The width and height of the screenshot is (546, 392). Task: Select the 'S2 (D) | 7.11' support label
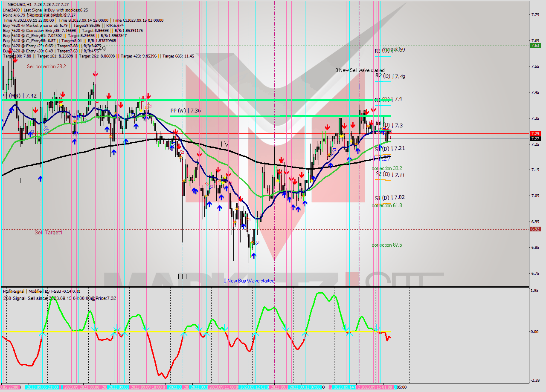390,175
